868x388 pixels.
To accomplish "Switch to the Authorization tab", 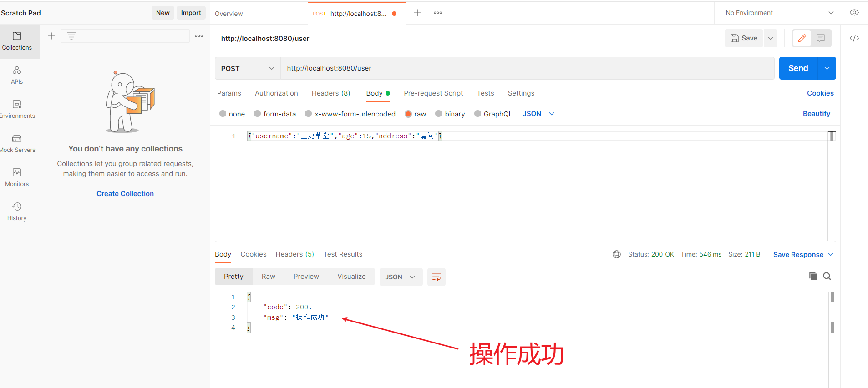I will (276, 93).
